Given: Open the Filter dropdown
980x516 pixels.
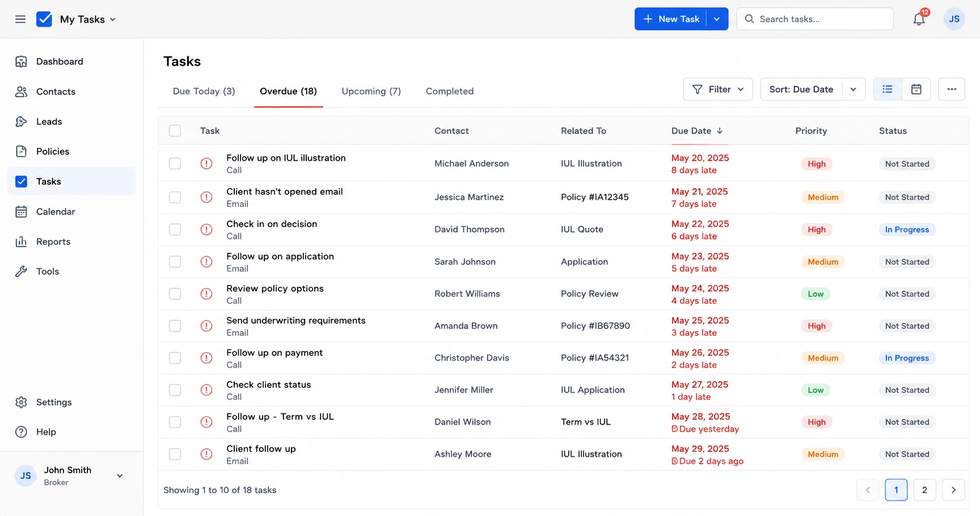Looking at the screenshot, I should pyautogui.click(x=717, y=89).
